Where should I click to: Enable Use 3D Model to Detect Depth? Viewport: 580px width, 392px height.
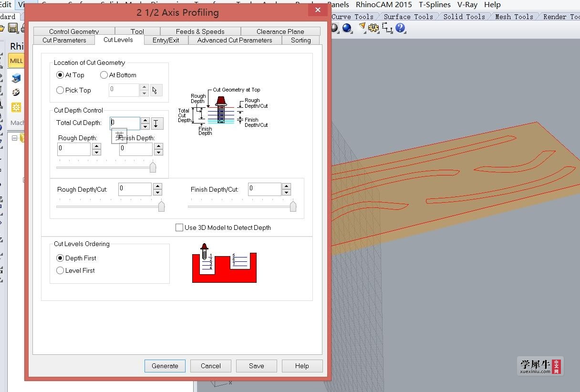point(179,227)
